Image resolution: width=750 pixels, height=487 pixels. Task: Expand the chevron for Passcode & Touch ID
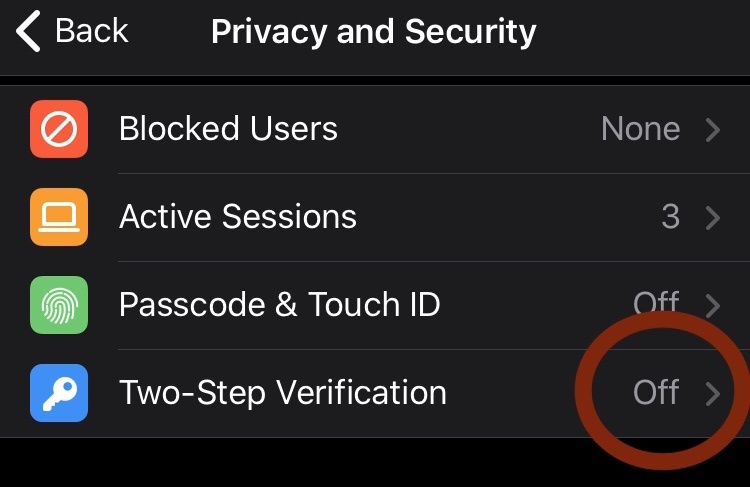coord(713,306)
